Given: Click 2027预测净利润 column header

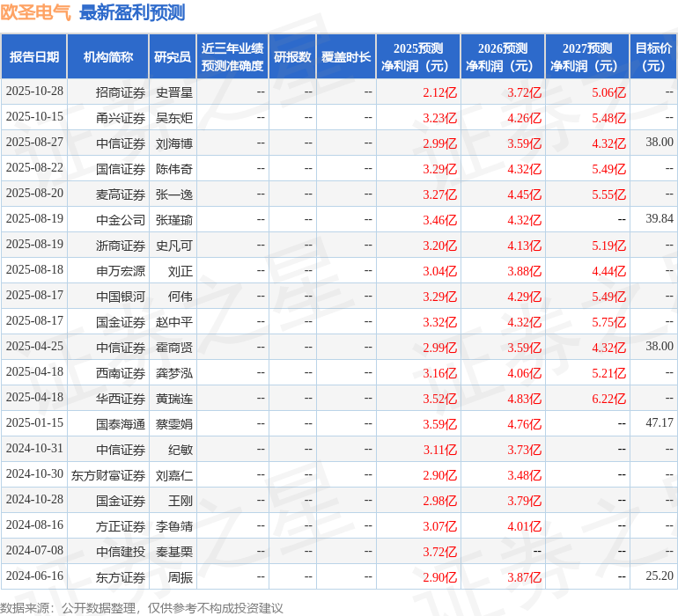Looking at the screenshot, I should [587, 57].
